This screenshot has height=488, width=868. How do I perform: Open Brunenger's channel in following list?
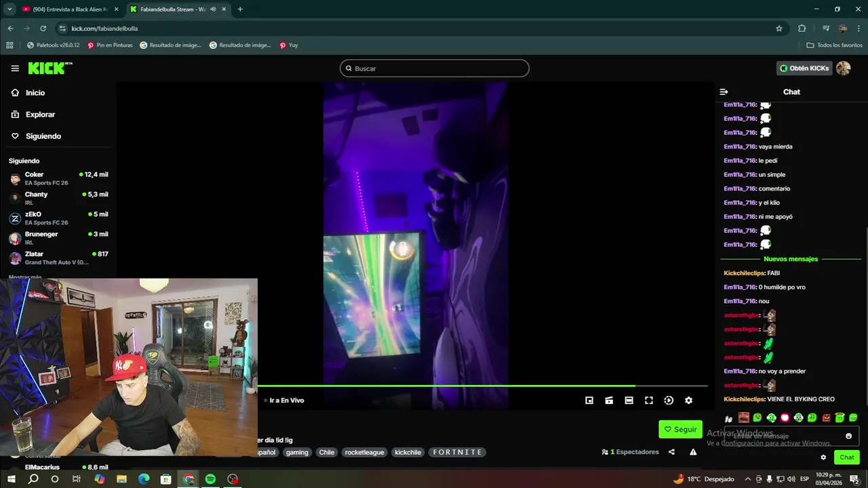58,238
